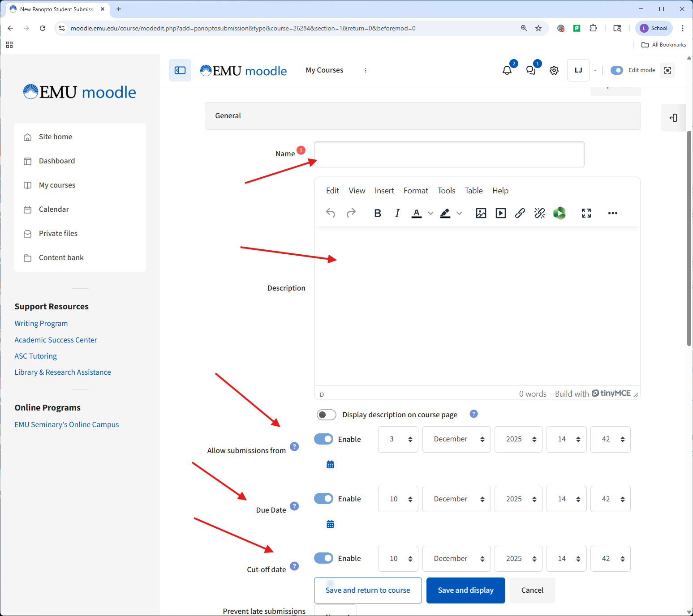The height and width of the screenshot is (616, 693).
Task: Open the Table menu in the editor
Action: click(x=473, y=190)
